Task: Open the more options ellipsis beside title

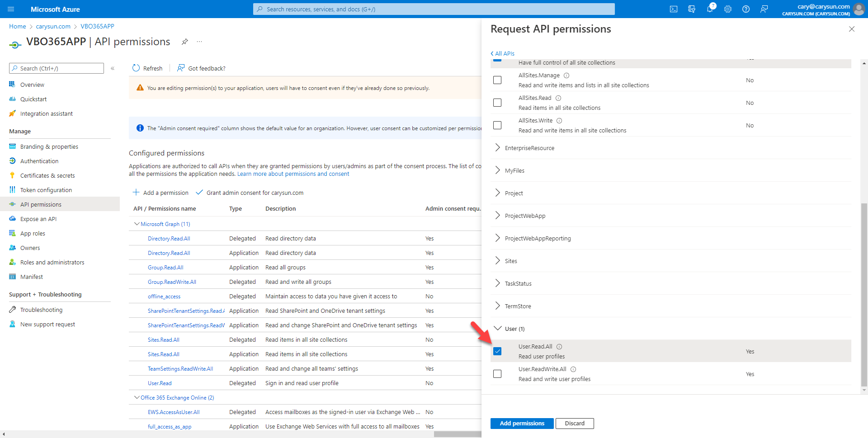Action: [x=199, y=42]
